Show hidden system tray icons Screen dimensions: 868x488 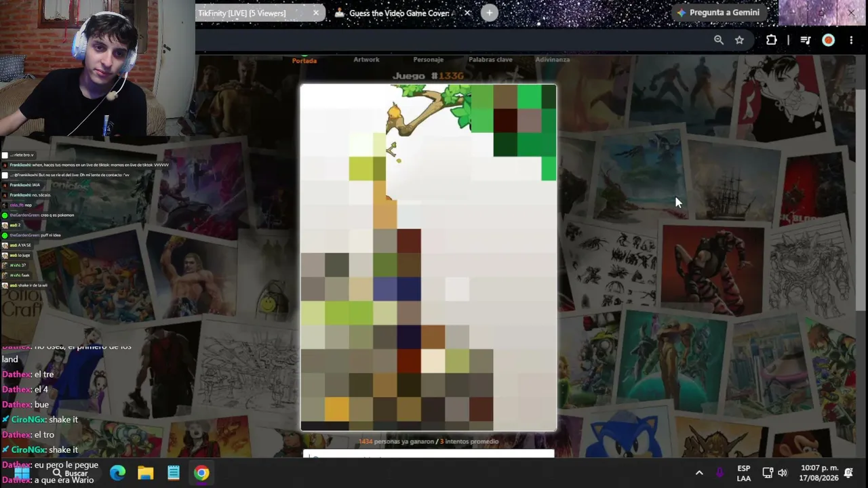point(699,473)
